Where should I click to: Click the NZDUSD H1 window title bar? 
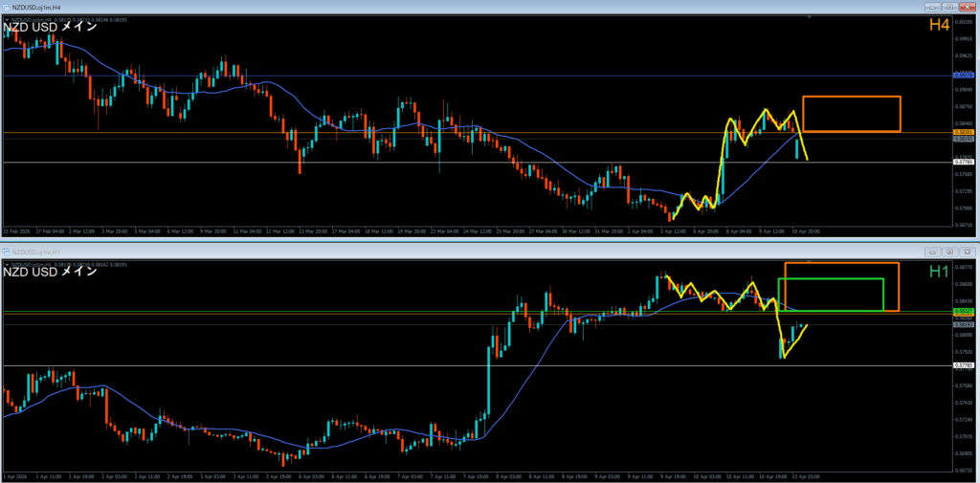(383, 251)
